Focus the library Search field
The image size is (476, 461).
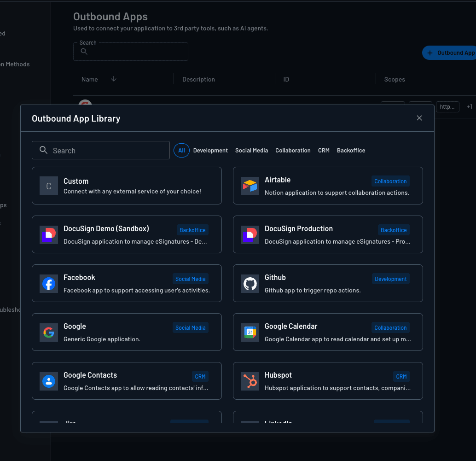tap(101, 150)
